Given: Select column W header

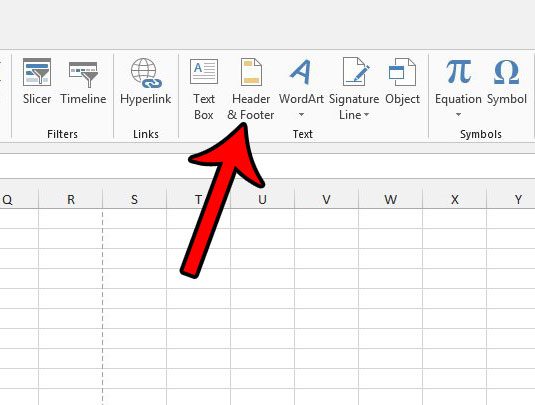Looking at the screenshot, I should pyautogui.click(x=391, y=199).
